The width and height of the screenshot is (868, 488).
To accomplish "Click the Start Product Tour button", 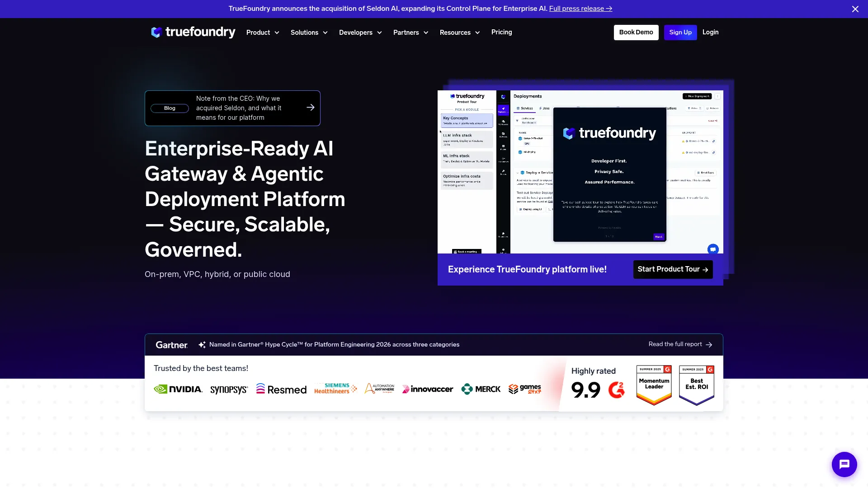I will [x=673, y=269].
